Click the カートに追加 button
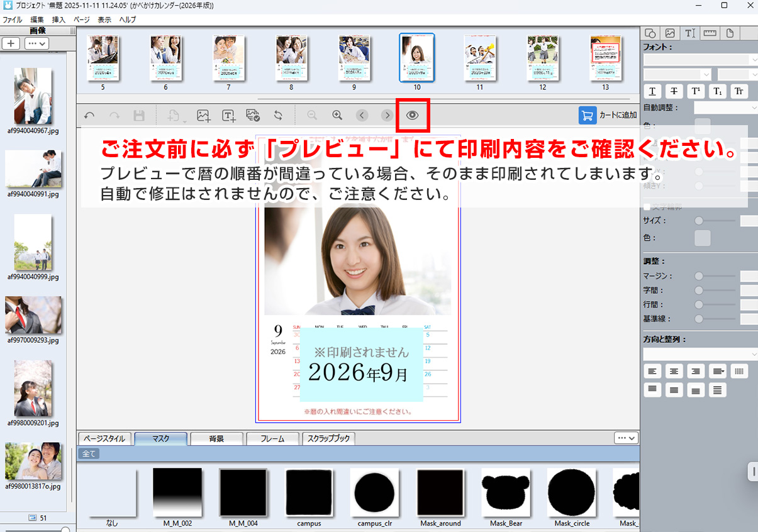Screen dimensions: 758x532 [x=608, y=115]
